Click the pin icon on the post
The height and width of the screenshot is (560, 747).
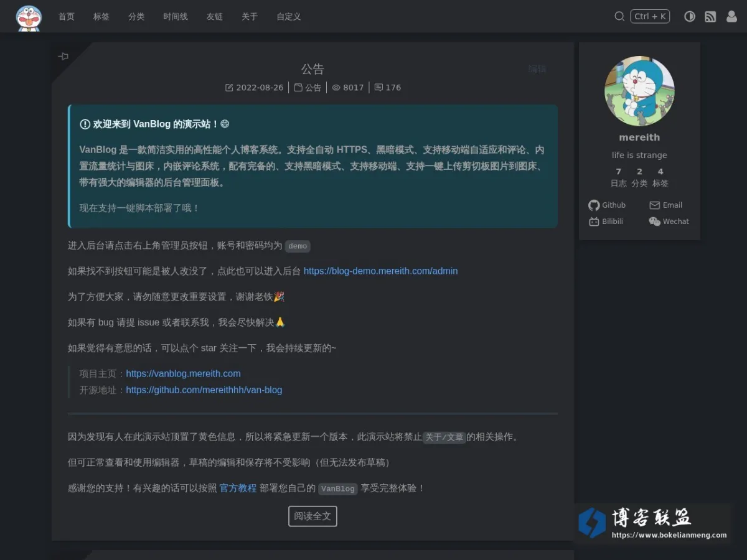63,56
